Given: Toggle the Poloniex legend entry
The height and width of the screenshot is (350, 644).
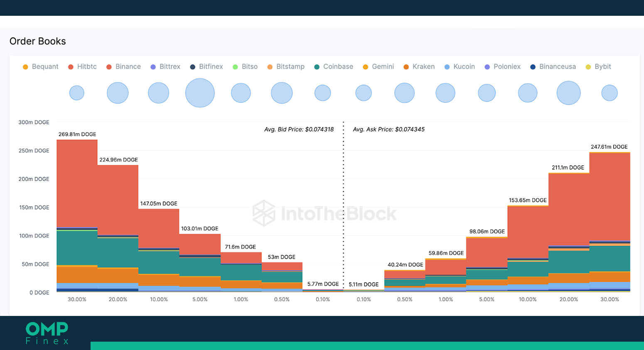Looking at the screenshot, I should (502, 66).
